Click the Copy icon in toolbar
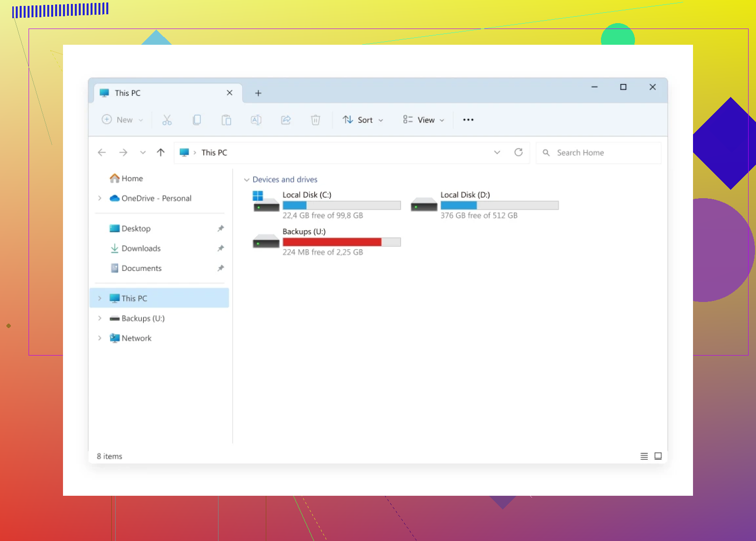The width and height of the screenshot is (756, 541). point(197,120)
